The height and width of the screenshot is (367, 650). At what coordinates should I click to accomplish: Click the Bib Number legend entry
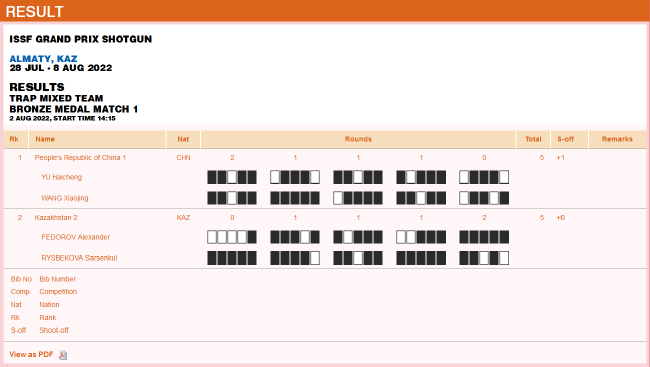[x=58, y=279]
